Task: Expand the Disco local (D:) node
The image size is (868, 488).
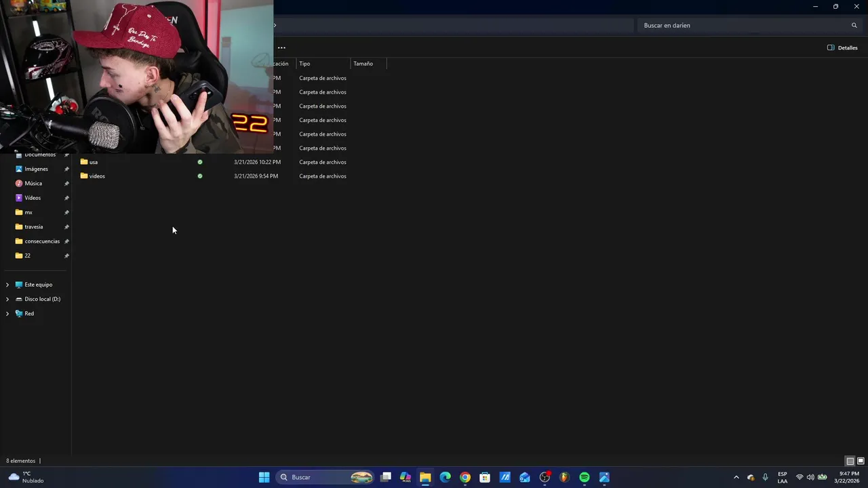Action: pyautogui.click(x=7, y=299)
